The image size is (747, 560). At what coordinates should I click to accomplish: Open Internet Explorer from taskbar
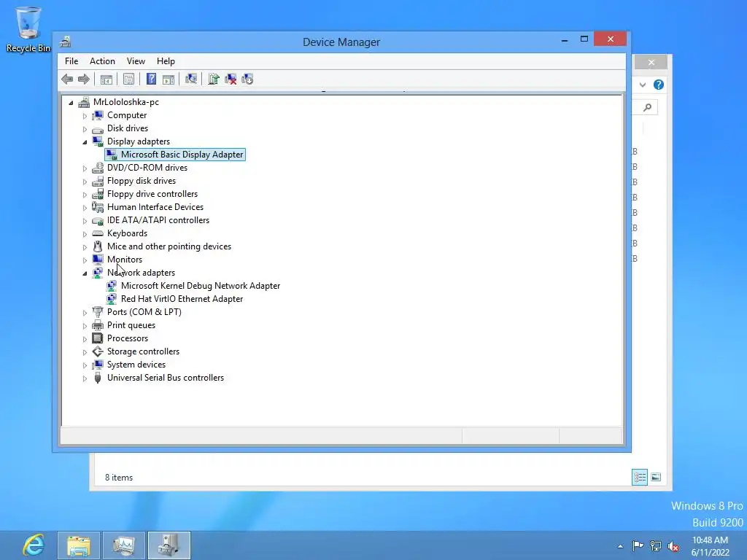[34, 545]
